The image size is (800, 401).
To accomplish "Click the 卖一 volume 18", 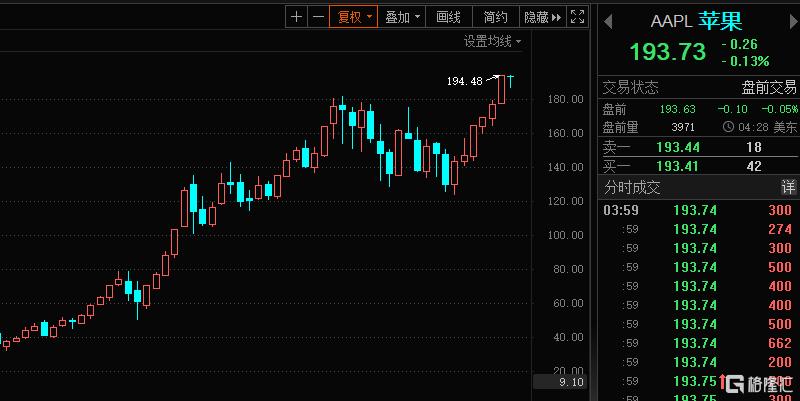I will (x=754, y=147).
